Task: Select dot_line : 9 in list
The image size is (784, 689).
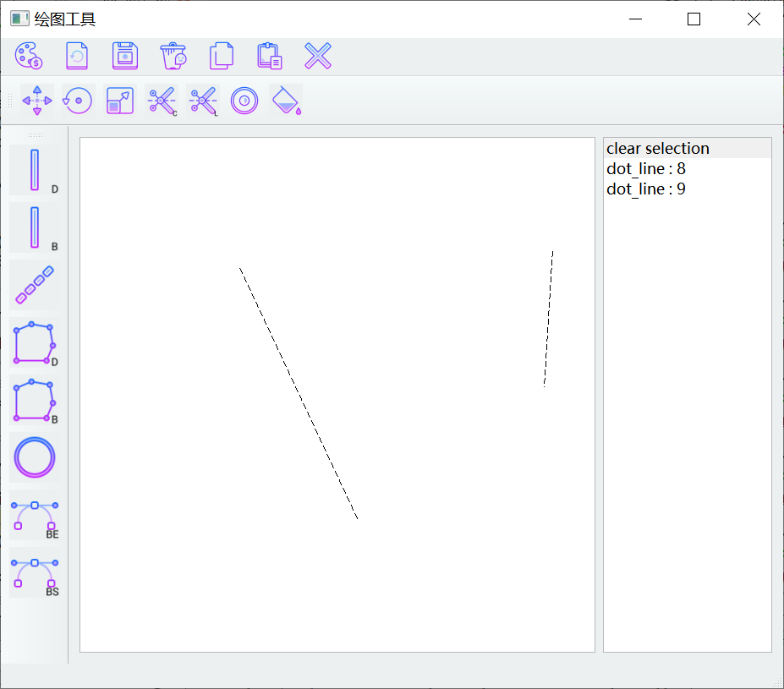Action: click(x=688, y=189)
